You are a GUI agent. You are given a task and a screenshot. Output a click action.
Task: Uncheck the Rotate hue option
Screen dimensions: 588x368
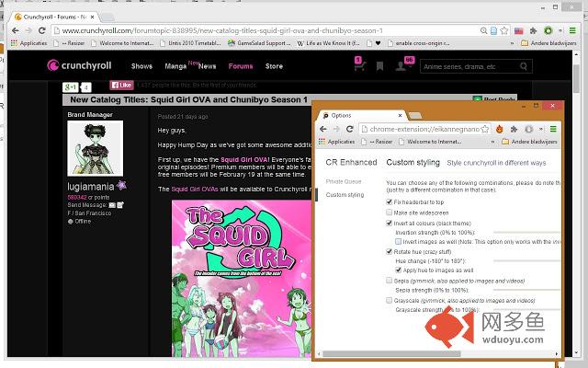coord(390,250)
